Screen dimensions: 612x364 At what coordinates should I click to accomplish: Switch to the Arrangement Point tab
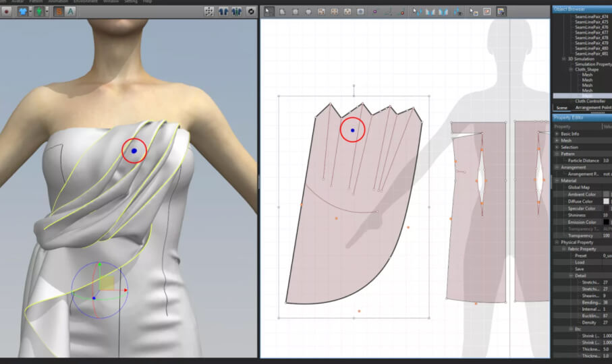(x=592, y=108)
